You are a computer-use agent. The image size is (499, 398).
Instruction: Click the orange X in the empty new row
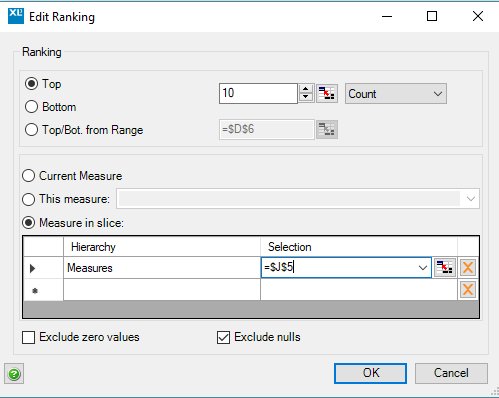(x=468, y=289)
